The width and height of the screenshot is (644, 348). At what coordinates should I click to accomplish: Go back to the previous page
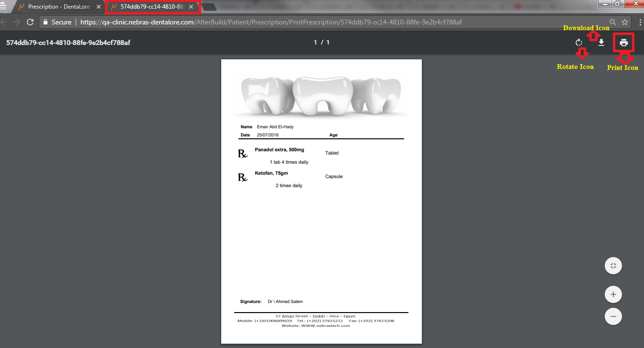[4, 22]
